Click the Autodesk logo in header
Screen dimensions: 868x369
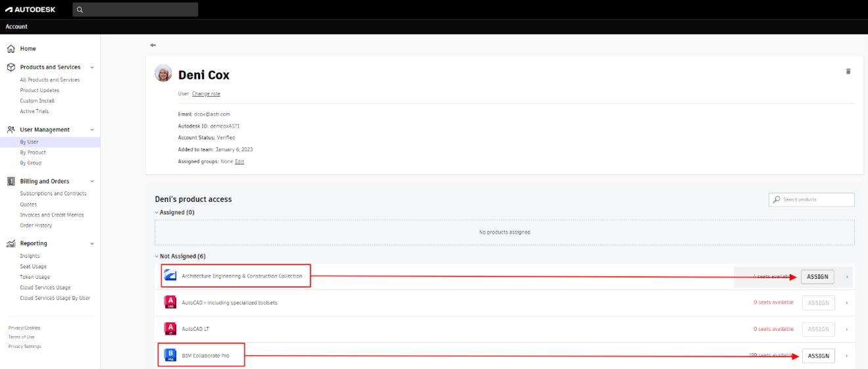tap(30, 9)
